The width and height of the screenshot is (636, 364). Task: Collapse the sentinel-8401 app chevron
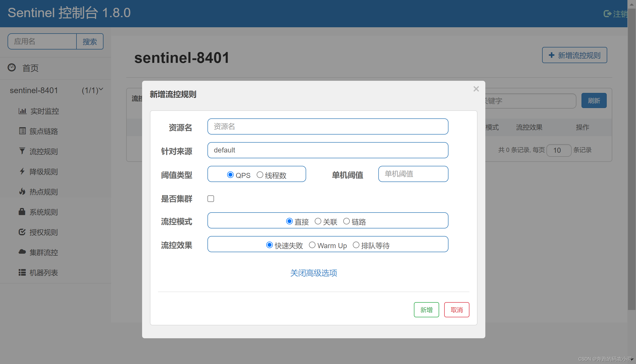click(x=101, y=89)
